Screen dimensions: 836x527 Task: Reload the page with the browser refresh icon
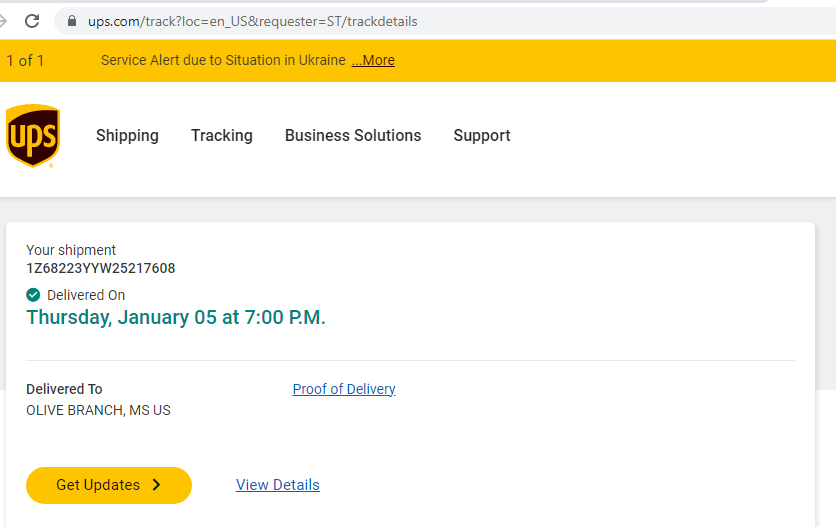[x=32, y=21]
